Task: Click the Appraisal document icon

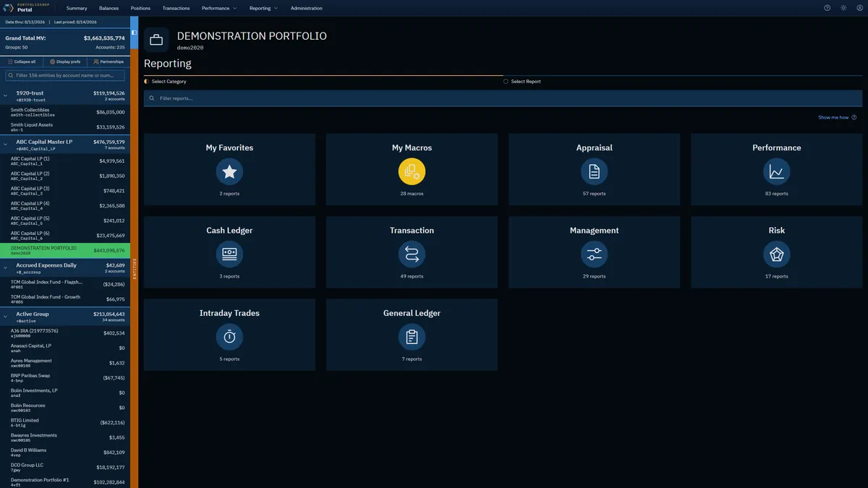Action: 594,172
